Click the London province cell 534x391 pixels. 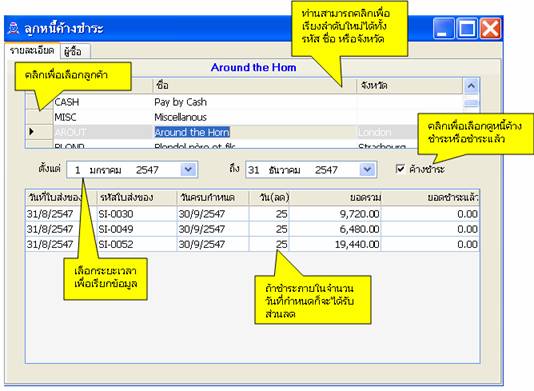375,132
